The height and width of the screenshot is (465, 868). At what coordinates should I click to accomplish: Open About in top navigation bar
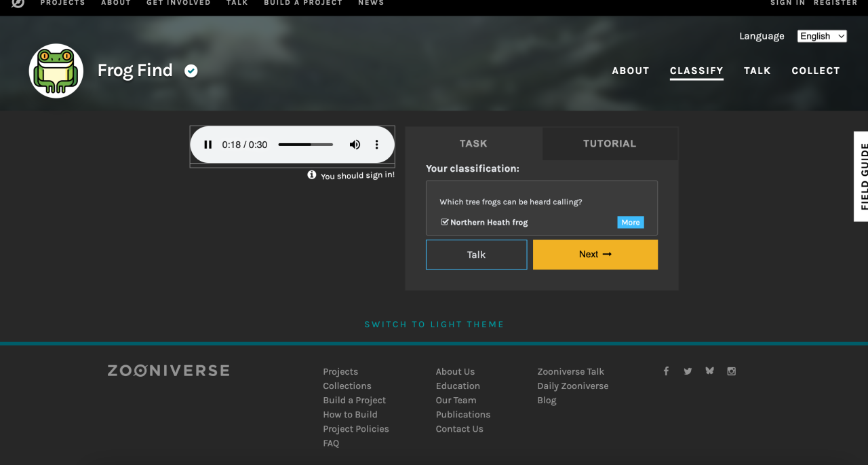pos(116,3)
